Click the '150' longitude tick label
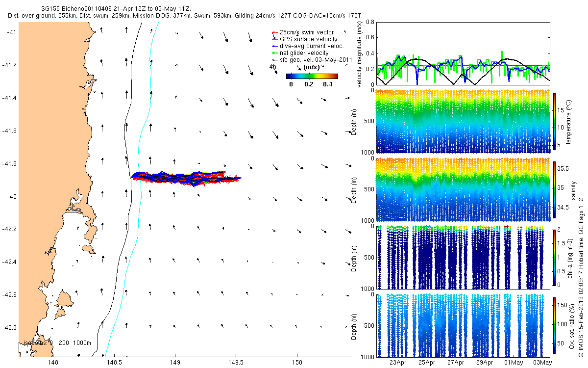Screen dimensions: 588x368 pos(297,363)
